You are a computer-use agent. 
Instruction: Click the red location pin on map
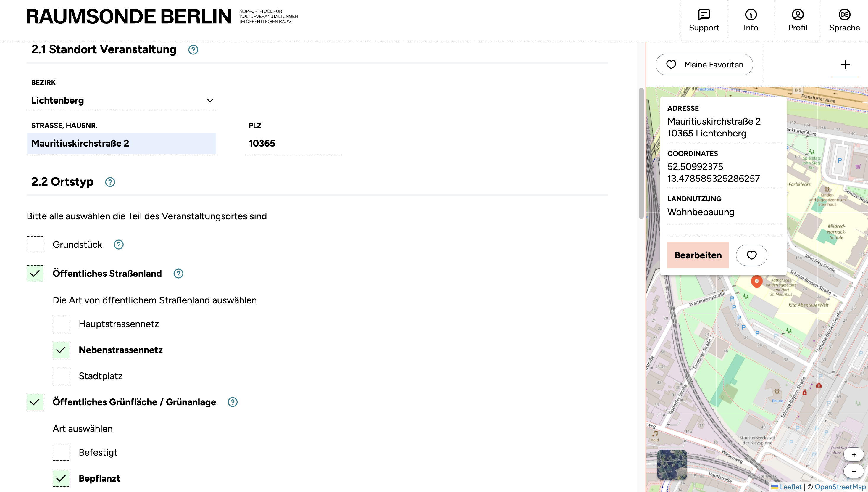pyautogui.click(x=756, y=281)
